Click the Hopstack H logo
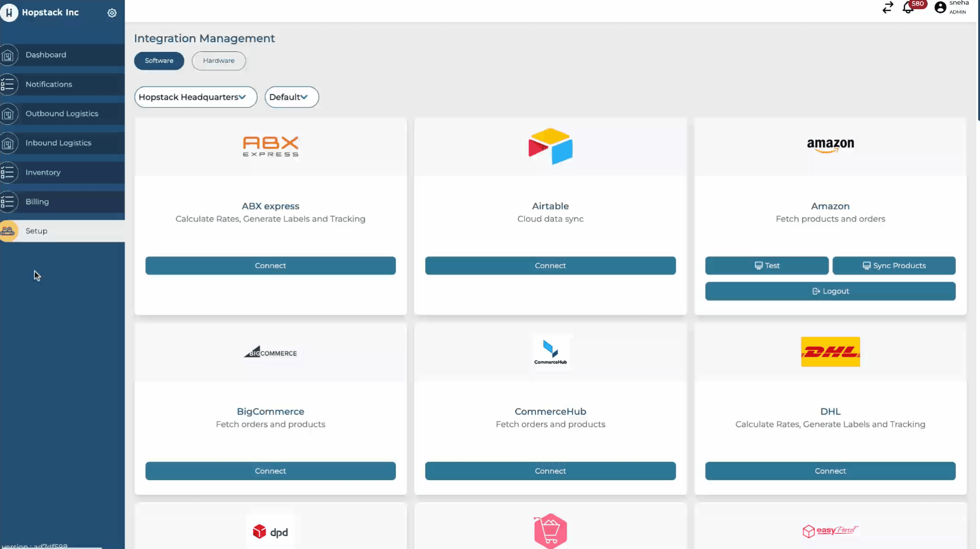Screen dimensions: 980x549 [x=9, y=12]
